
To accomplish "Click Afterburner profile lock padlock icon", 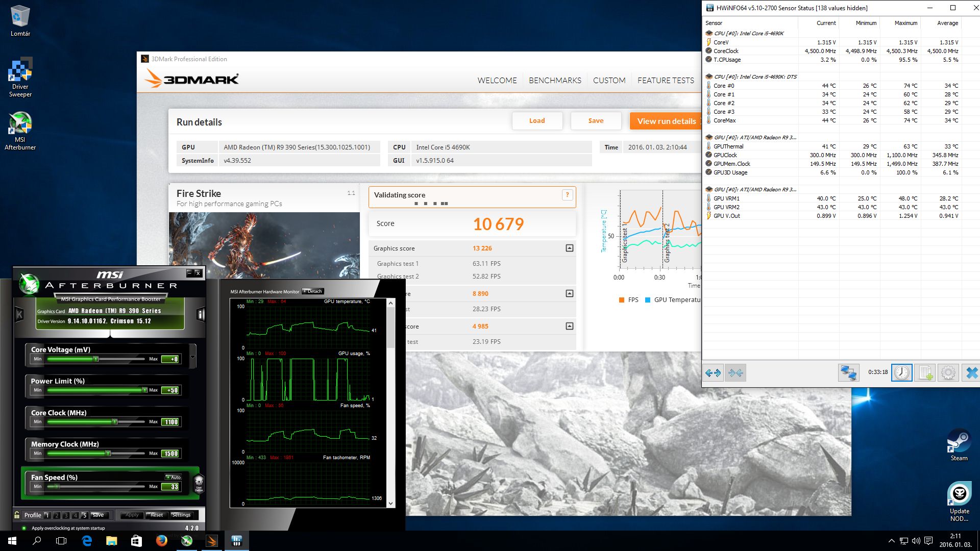I will point(17,515).
